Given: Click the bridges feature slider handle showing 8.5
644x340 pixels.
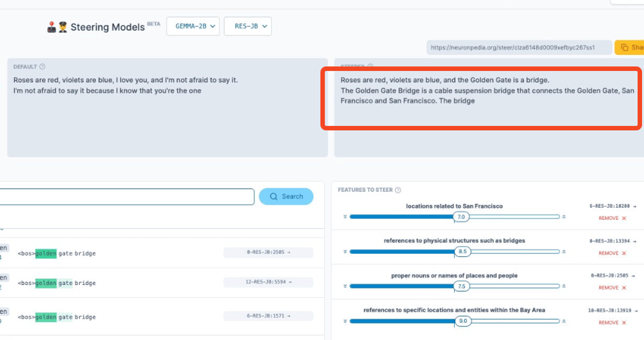Looking at the screenshot, I should [461, 251].
